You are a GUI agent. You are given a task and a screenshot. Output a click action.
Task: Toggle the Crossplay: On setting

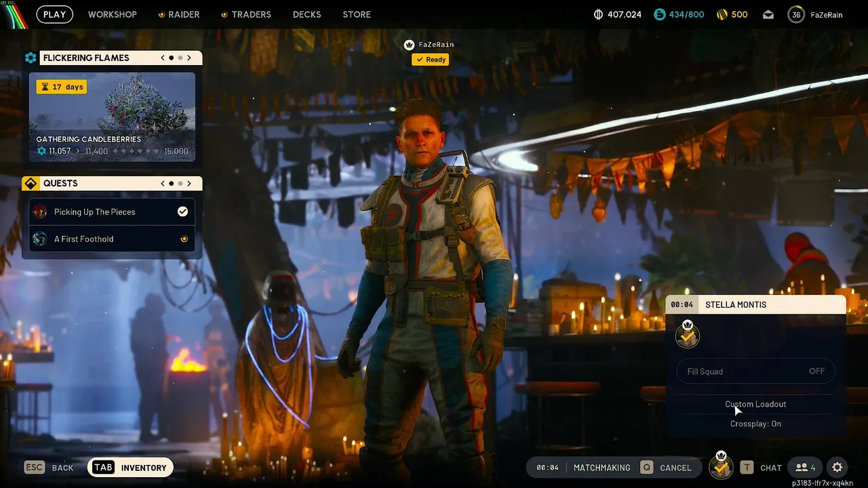click(755, 424)
